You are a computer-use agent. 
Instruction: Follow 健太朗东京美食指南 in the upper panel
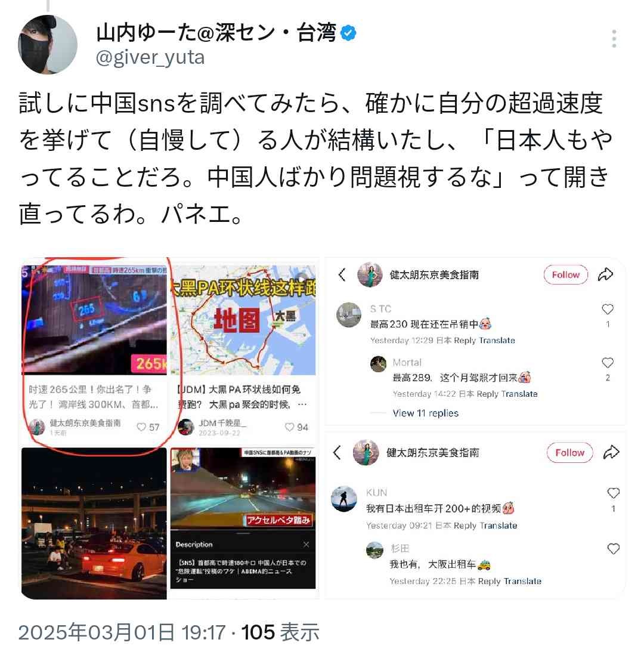565,275
